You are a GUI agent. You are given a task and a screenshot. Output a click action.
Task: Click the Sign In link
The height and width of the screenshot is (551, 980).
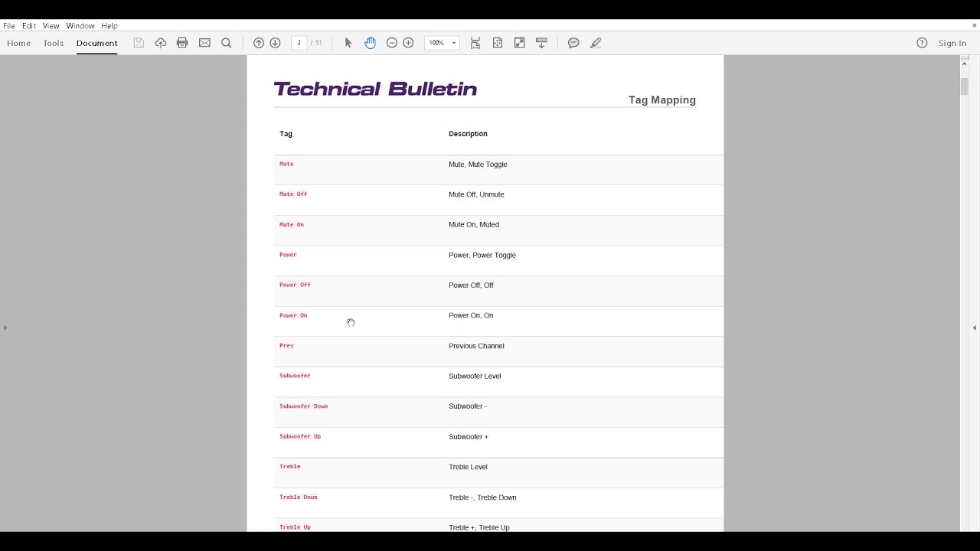(952, 44)
